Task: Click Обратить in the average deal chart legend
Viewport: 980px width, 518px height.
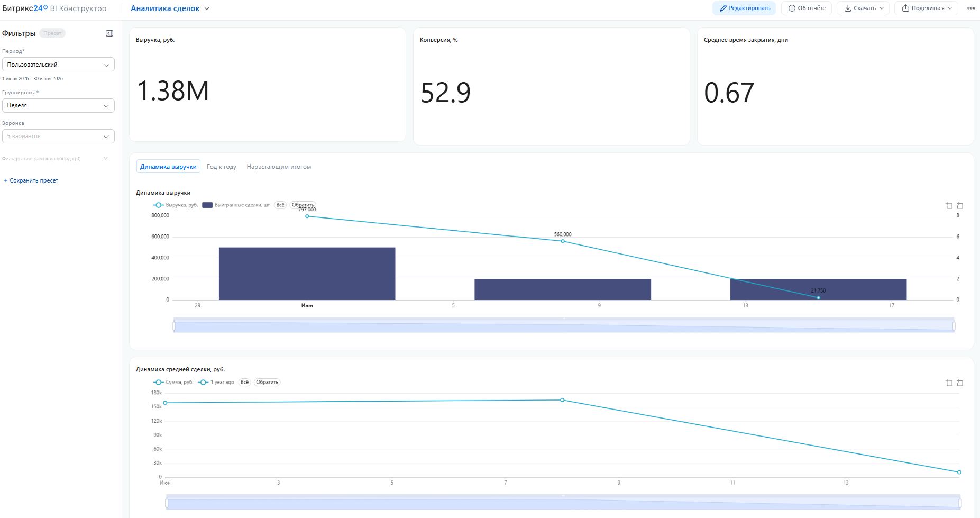Action: pyautogui.click(x=267, y=382)
